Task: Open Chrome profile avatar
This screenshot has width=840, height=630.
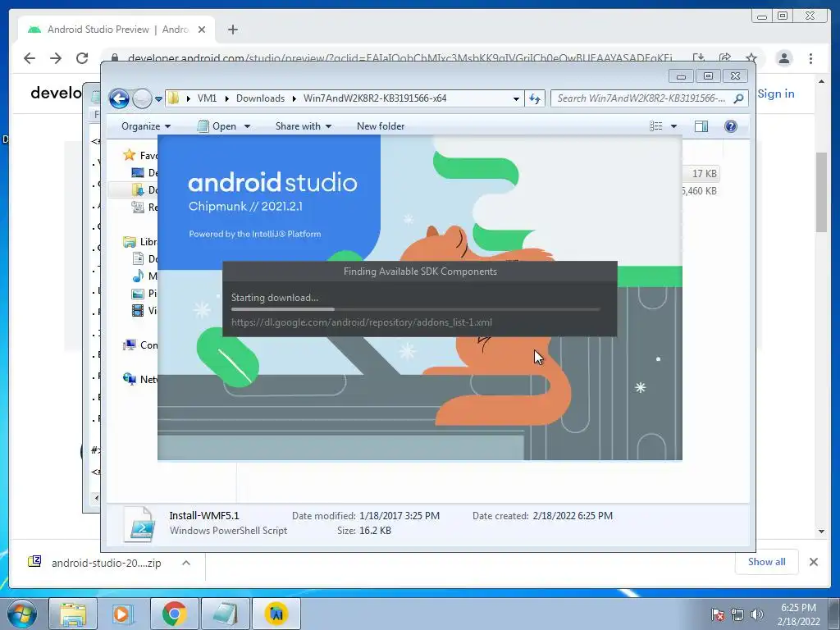Action: [783, 58]
